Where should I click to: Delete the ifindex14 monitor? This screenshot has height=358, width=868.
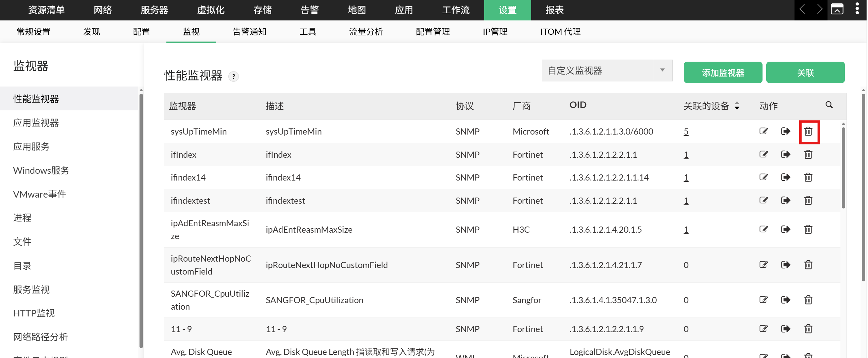point(808,177)
